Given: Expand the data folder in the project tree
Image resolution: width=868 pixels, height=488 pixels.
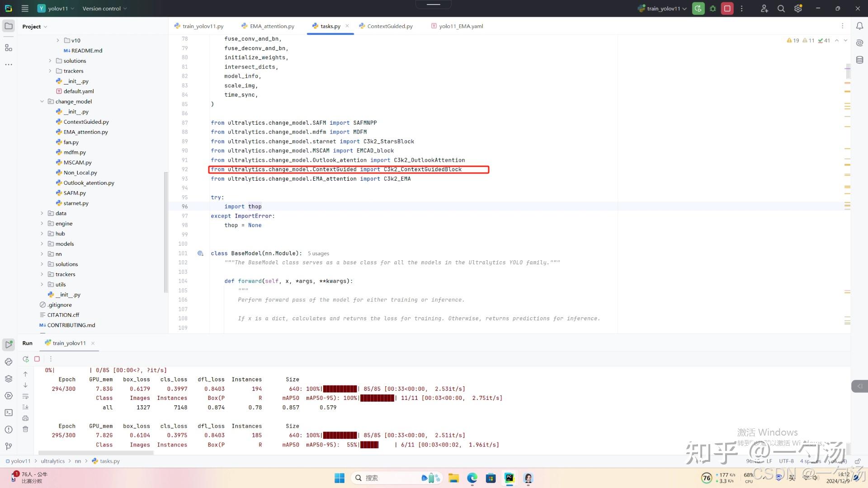Looking at the screenshot, I should (x=42, y=213).
